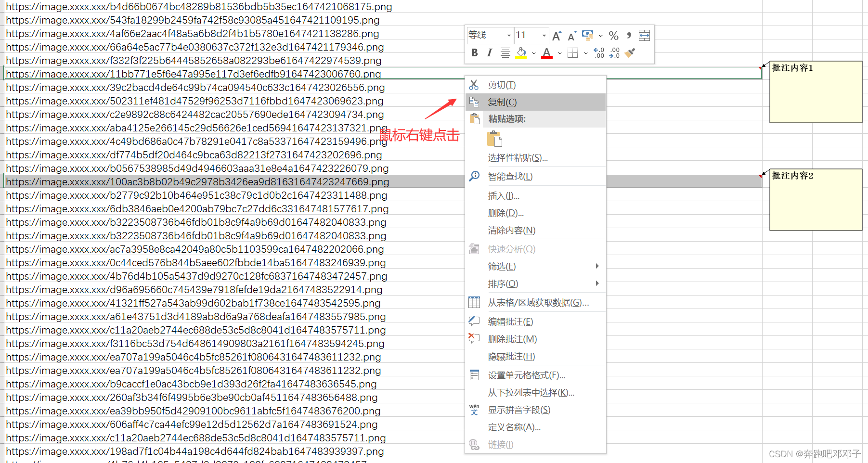The height and width of the screenshot is (463, 868).
Task: Click the paste icon under 粘贴选项
Action: click(494, 139)
